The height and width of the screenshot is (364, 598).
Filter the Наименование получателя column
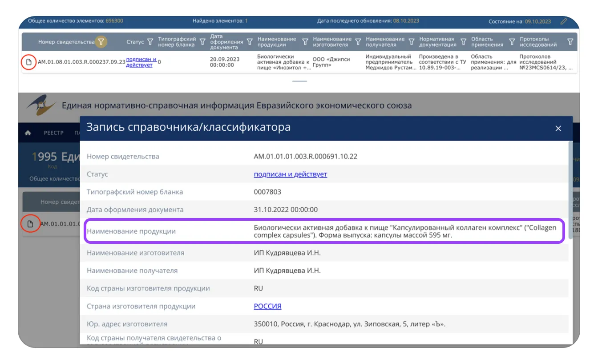click(x=412, y=42)
